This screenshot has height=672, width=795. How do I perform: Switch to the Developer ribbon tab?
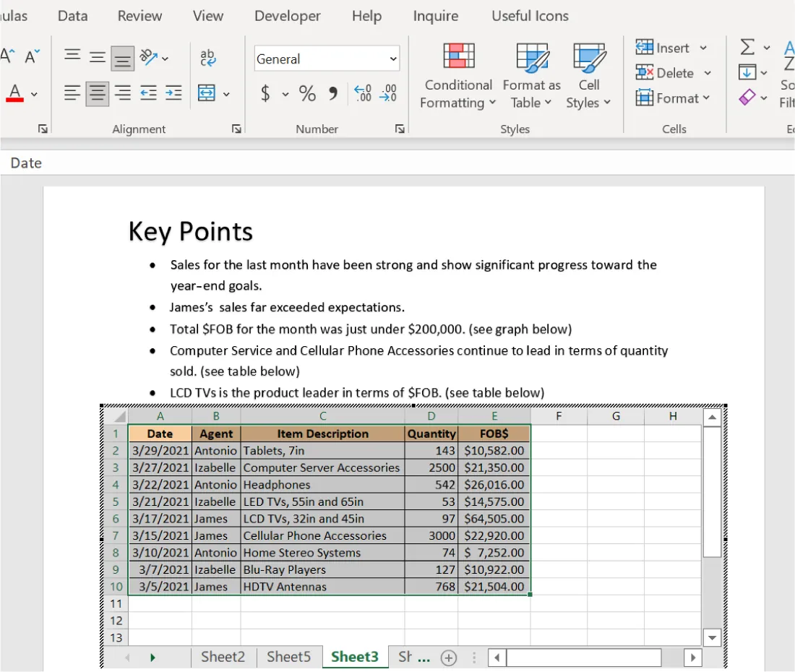(x=287, y=15)
